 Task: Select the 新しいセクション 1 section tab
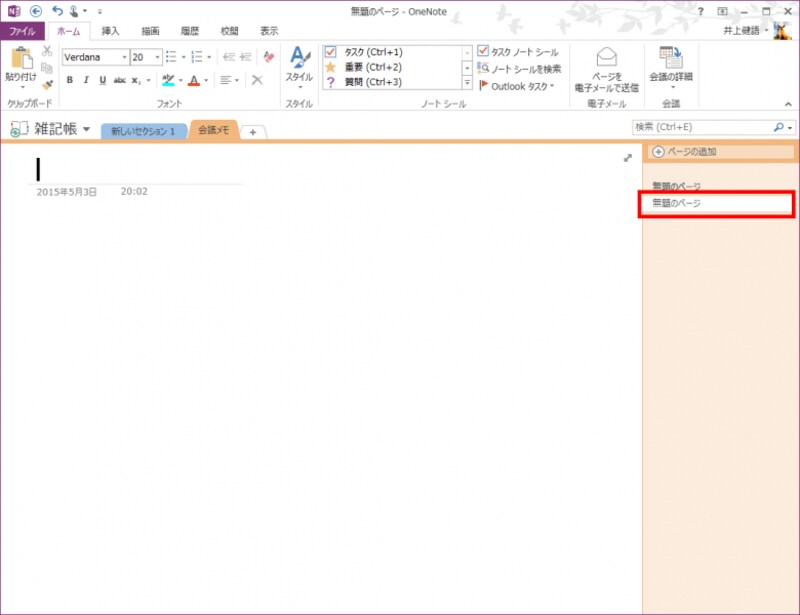pos(143,131)
